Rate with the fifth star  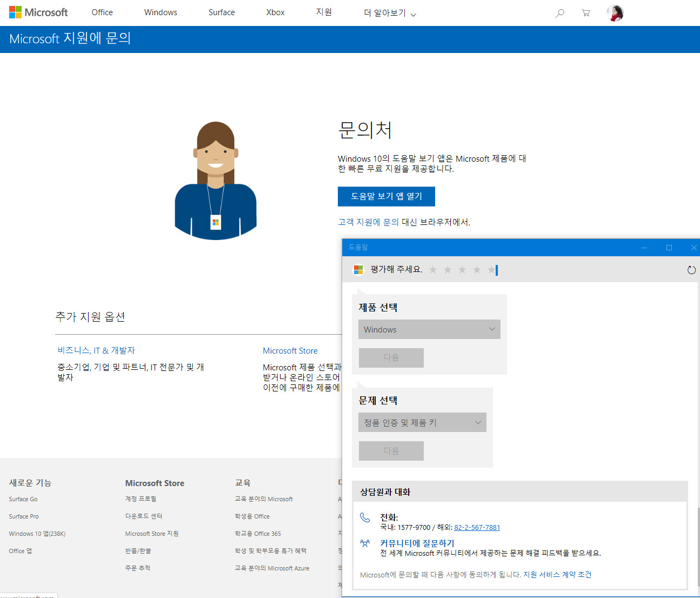tap(491, 270)
